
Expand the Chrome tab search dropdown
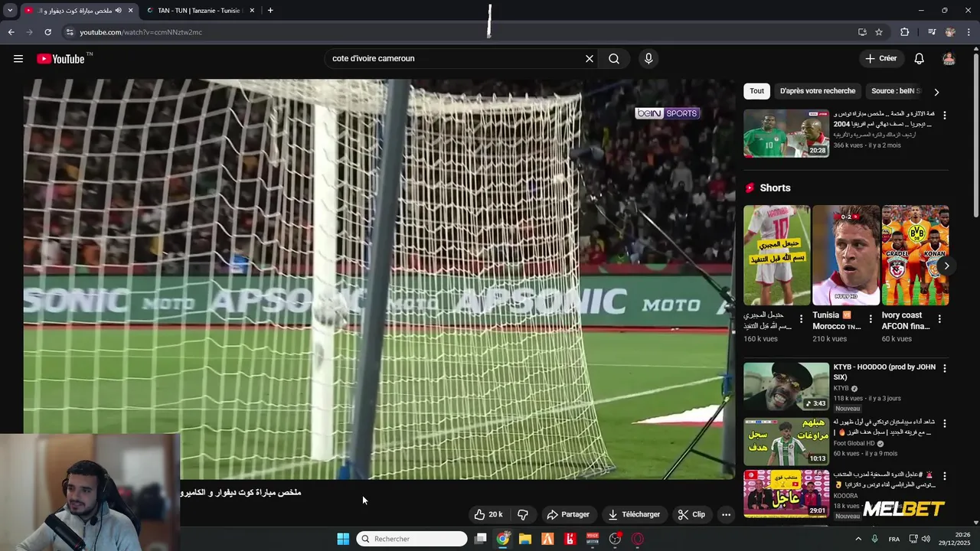(10, 11)
